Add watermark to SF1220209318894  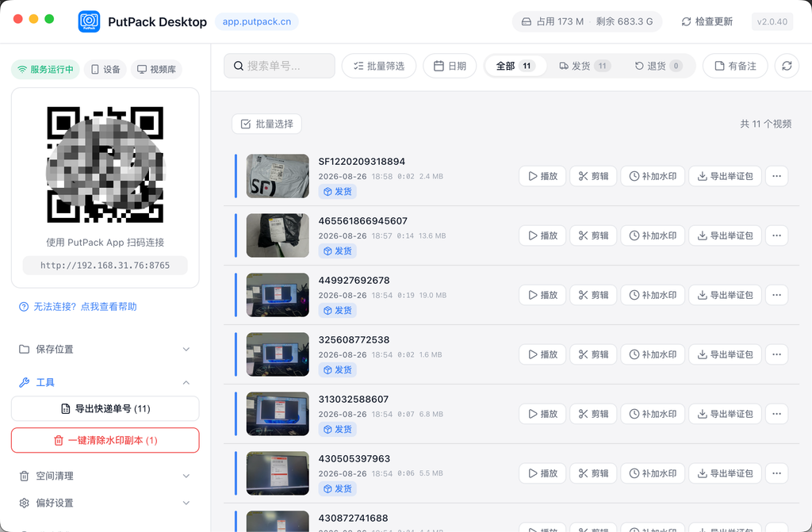653,176
